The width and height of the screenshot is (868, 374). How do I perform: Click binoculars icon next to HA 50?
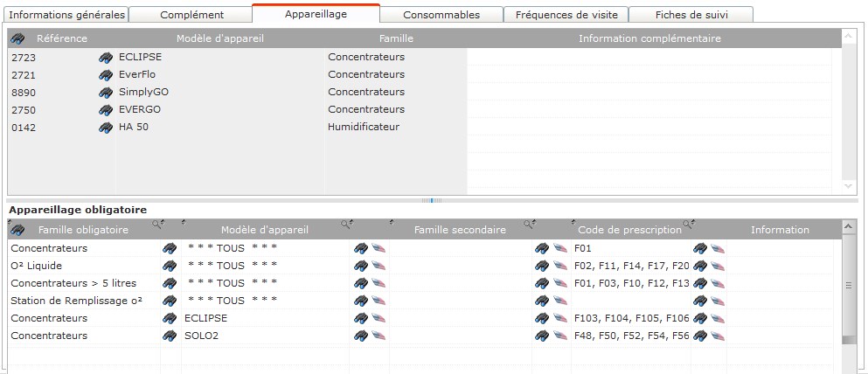(x=106, y=127)
